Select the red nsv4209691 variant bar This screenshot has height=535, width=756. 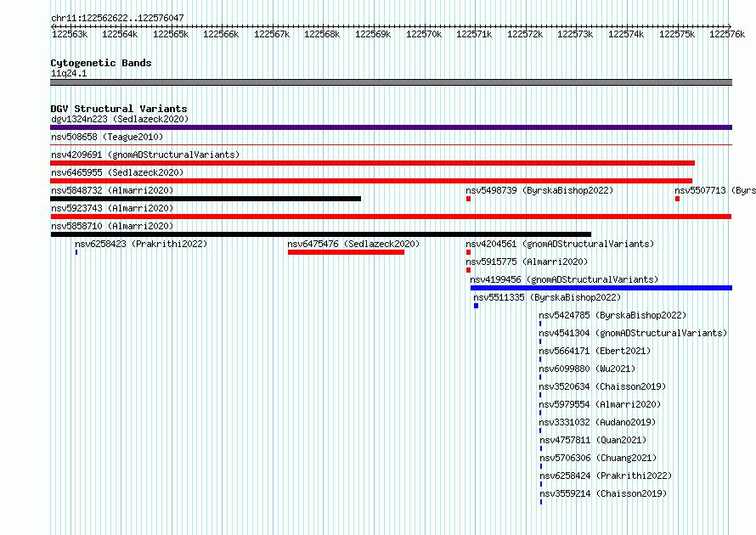click(372, 163)
